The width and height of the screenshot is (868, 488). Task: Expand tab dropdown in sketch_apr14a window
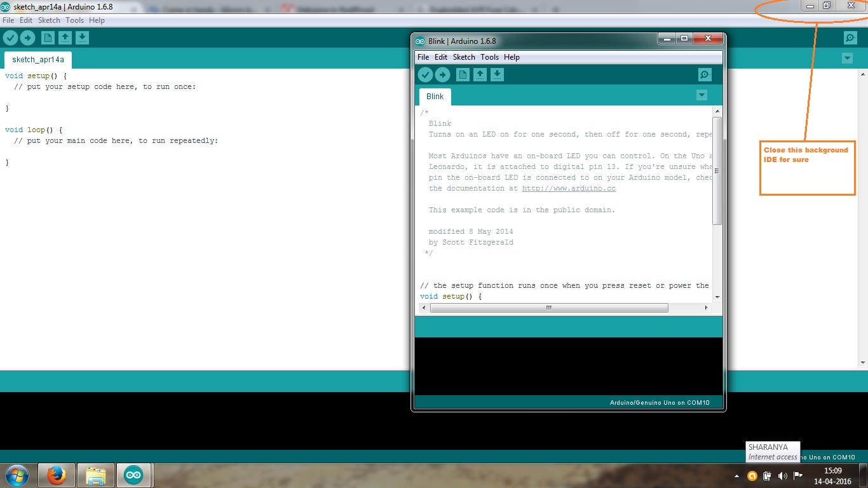pyautogui.click(x=847, y=58)
